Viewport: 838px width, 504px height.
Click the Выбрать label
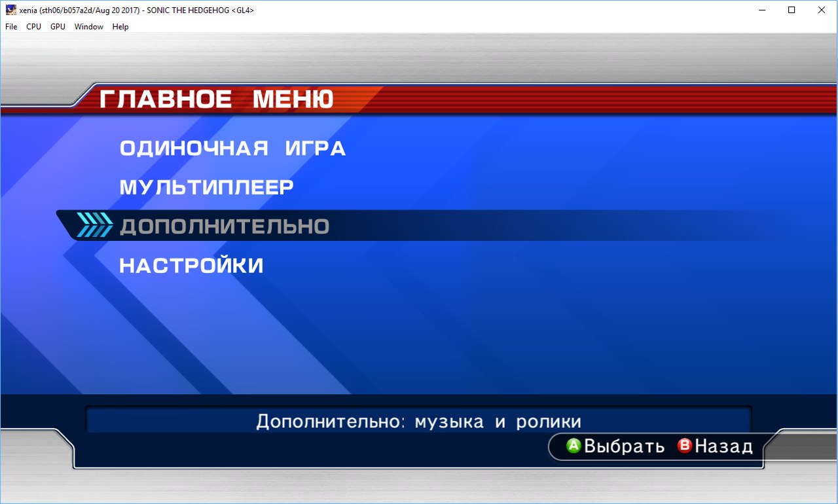(624, 446)
